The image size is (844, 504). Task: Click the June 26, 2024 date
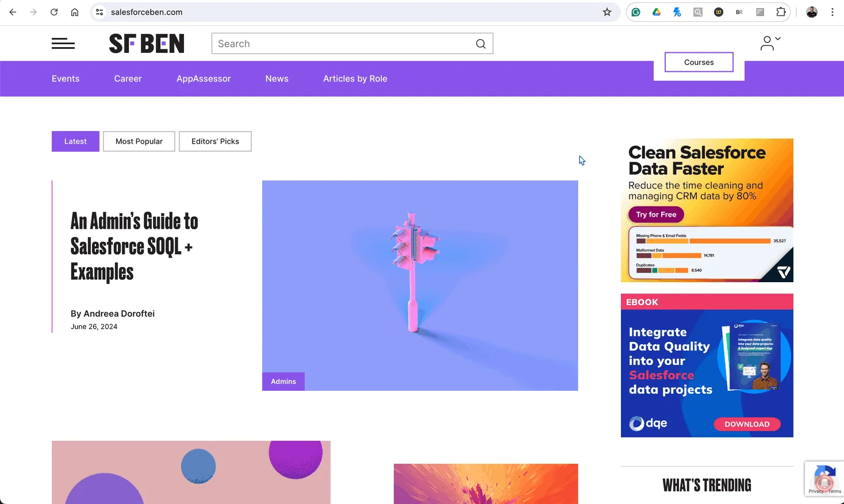click(94, 326)
